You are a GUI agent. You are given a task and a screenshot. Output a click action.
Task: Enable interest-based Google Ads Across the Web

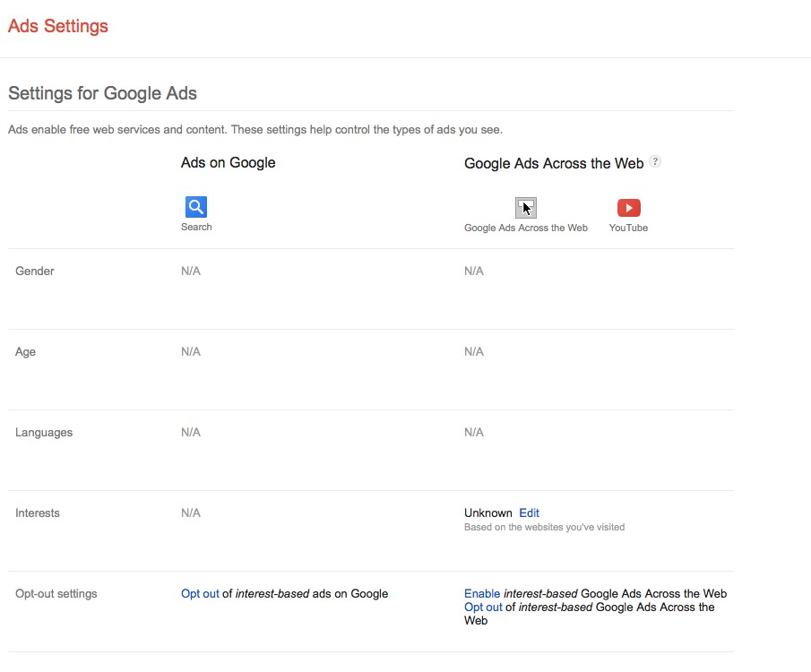point(482,594)
